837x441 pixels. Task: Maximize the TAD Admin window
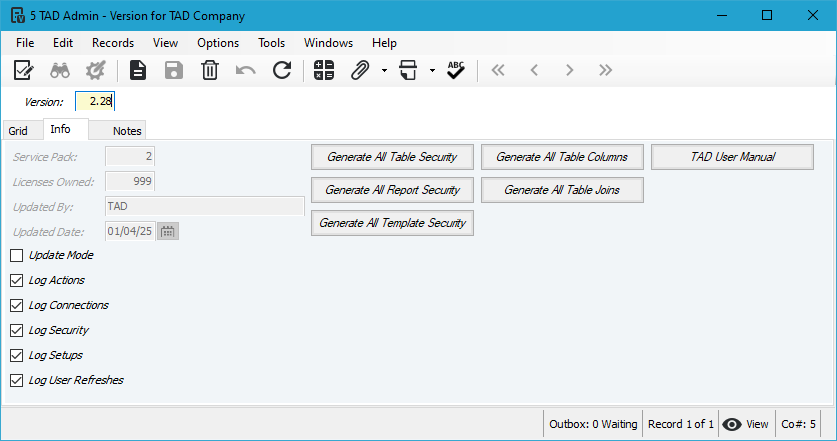point(767,15)
